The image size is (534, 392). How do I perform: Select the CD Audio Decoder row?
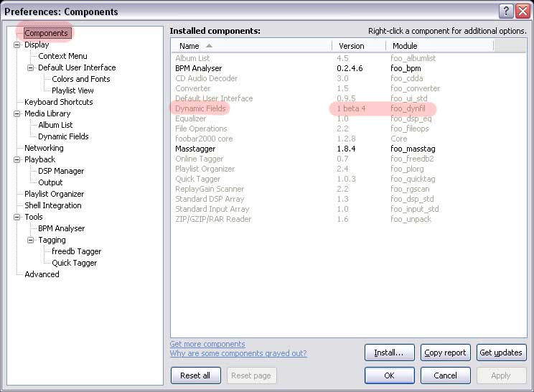[x=348, y=78]
